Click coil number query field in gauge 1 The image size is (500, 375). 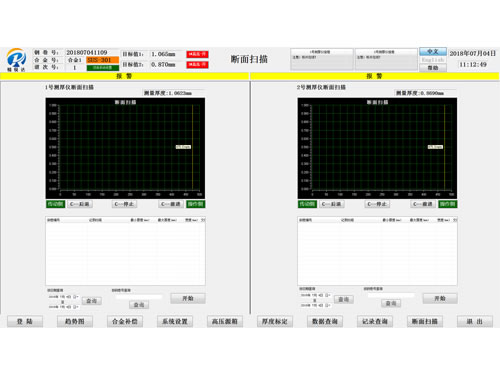pyautogui.click(x=138, y=297)
